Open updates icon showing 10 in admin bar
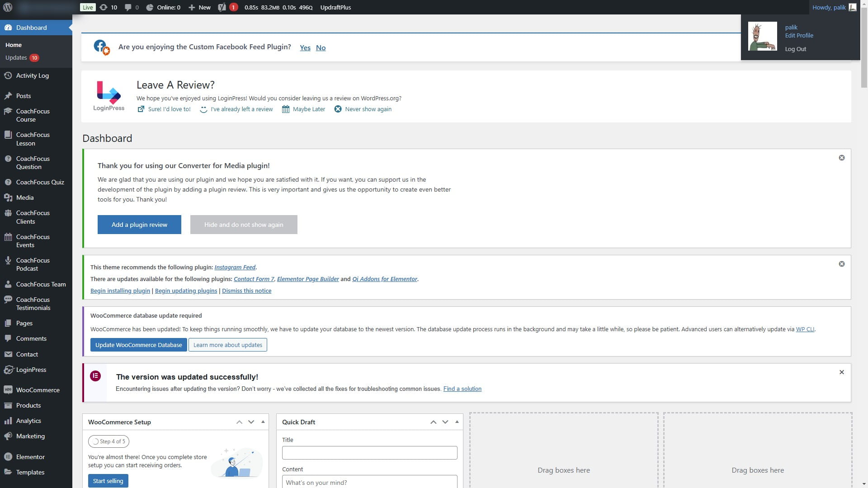 click(108, 7)
